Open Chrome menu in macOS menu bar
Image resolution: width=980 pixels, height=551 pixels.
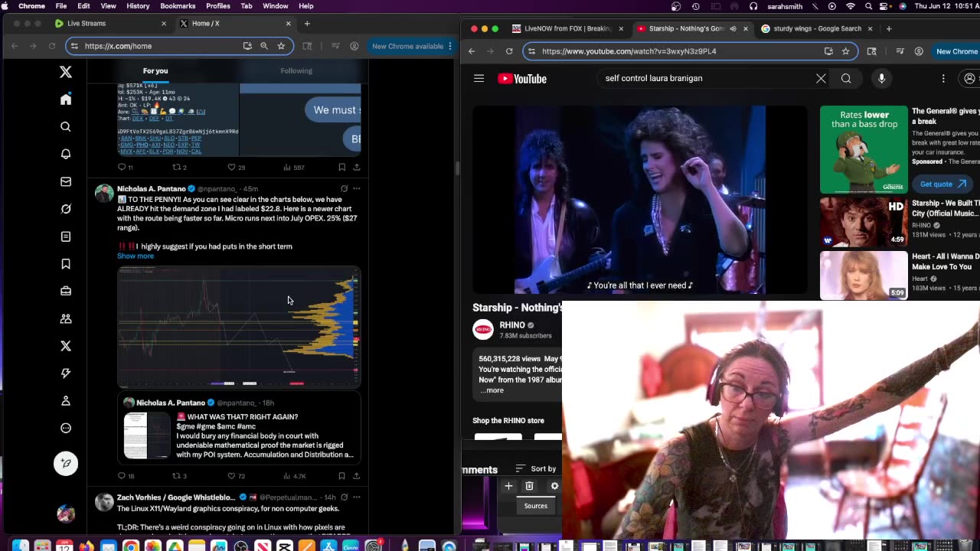tap(31, 6)
